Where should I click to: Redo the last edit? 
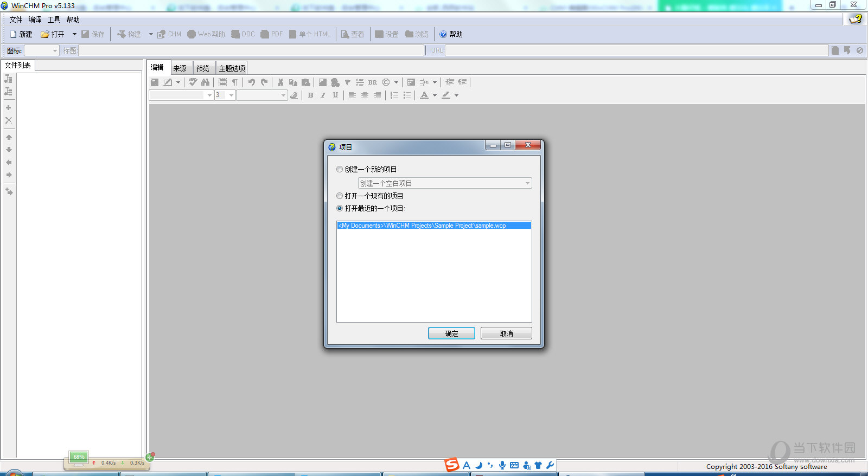pyautogui.click(x=264, y=82)
